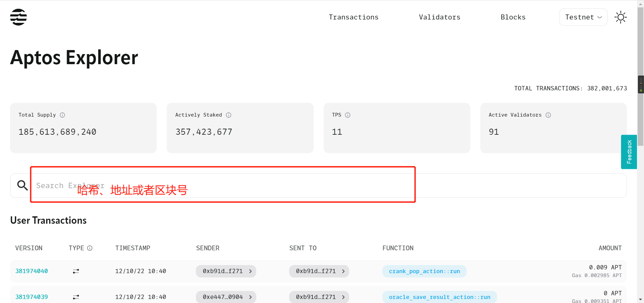The height and width of the screenshot is (303, 644).
Task: Click the SENDER column header
Action: [x=208, y=248]
